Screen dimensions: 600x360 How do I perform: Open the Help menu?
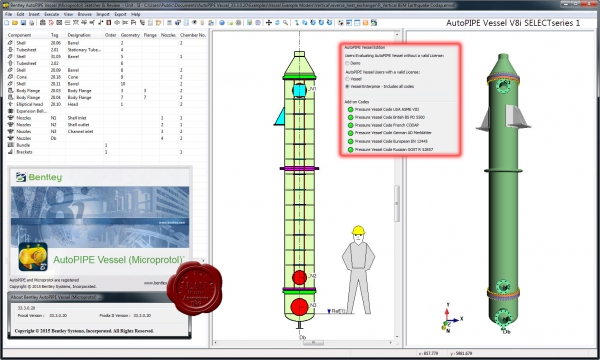coord(135,14)
